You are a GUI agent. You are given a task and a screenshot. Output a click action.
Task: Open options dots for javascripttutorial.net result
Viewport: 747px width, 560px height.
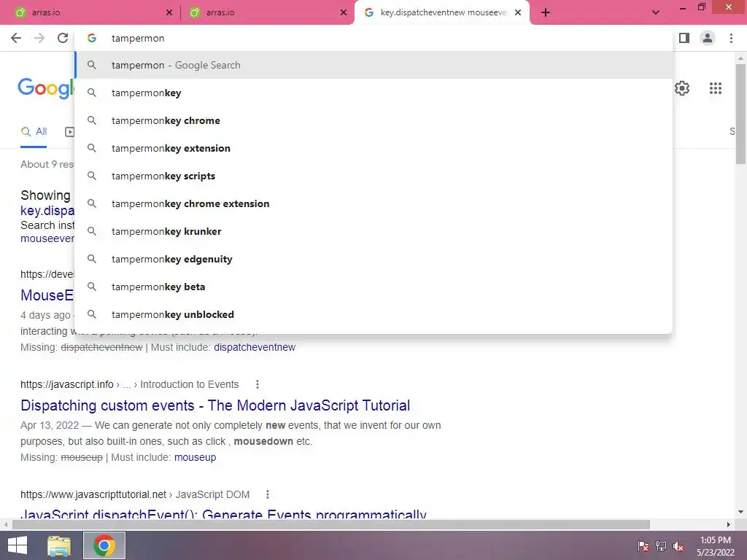tap(268, 494)
